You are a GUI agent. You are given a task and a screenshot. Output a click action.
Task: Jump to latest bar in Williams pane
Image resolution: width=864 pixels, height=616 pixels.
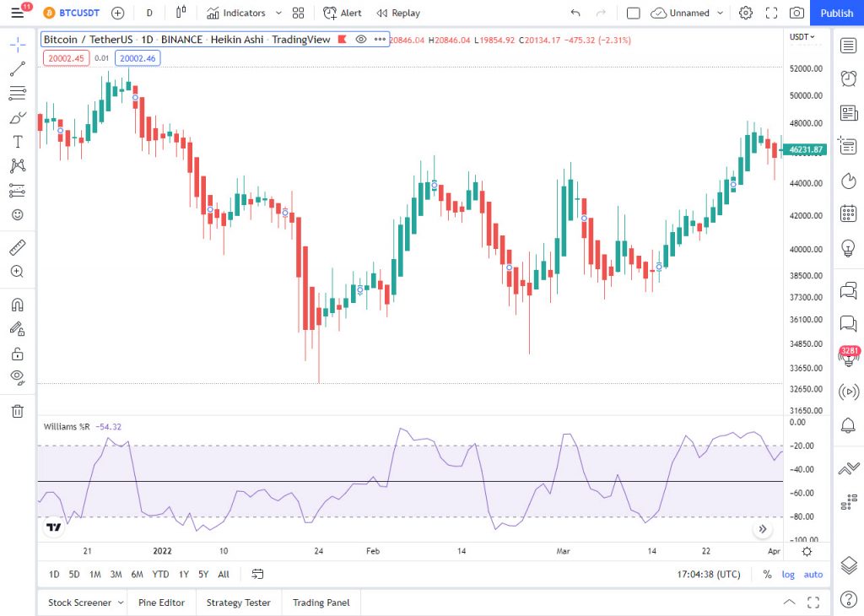click(763, 529)
